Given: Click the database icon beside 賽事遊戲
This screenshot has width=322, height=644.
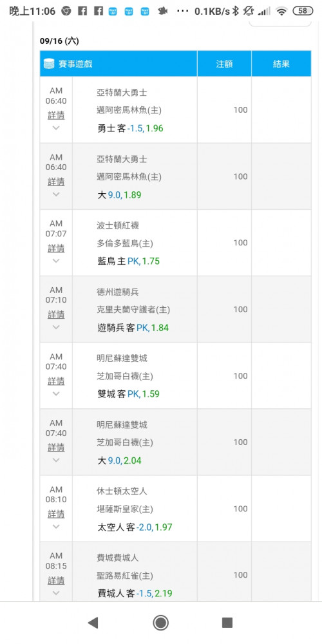Looking at the screenshot, I should point(49,64).
